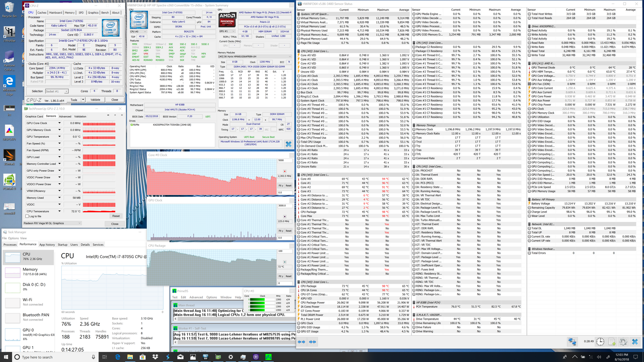This screenshot has height=362, width=644.
Task: Open i1Profiler desktop shortcut
Action: pyautogui.click(x=9, y=35)
